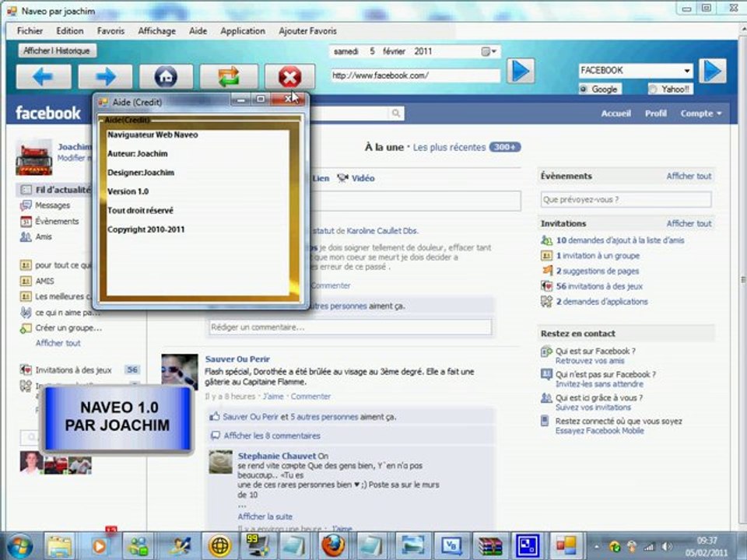Go forward with the blue right arrow
Viewport: 747px width, 560px height.
point(105,77)
